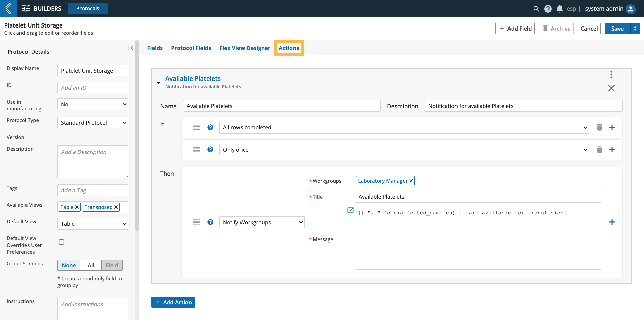Click the Message text area
The width and height of the screenshot is (644, 320).
tap(478, 238)
